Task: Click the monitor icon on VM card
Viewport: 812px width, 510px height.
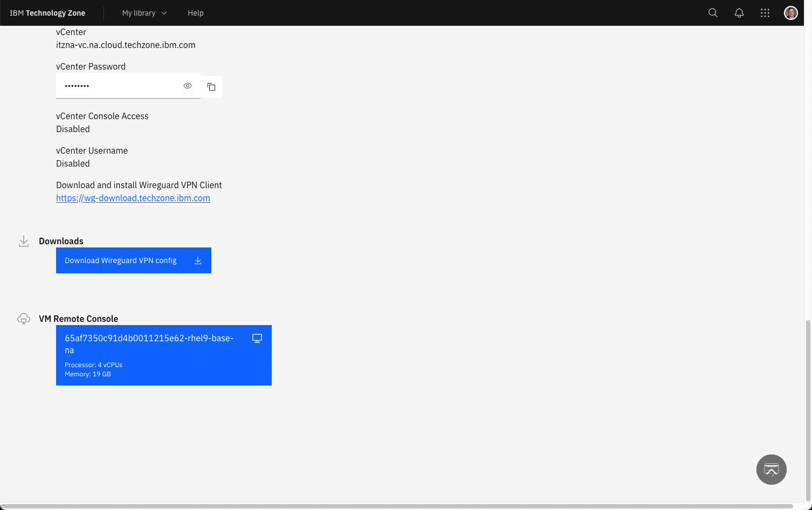Action: pyautogui.click(x=257, y=339)
